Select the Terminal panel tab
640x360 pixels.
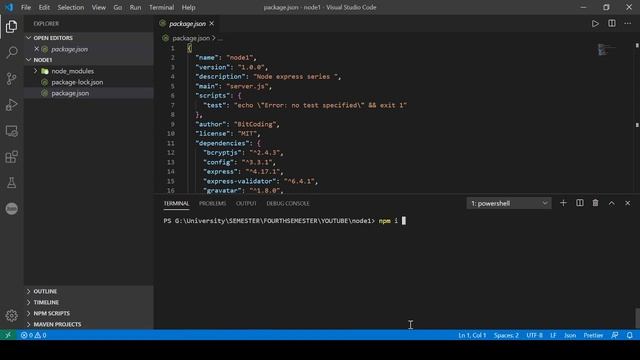coord(176,203)
